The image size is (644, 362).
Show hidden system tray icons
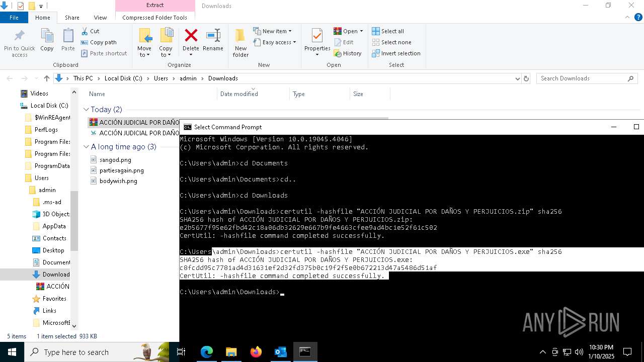tap(542, 352)
